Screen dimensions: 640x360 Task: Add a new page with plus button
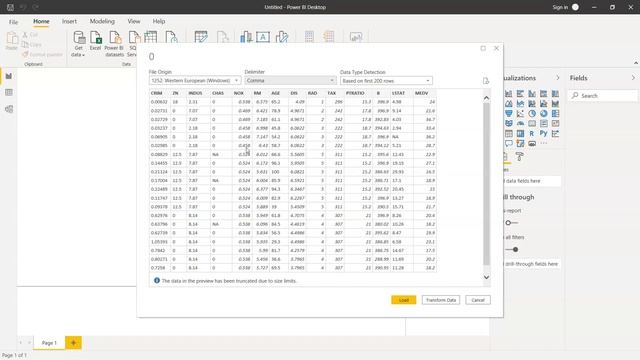click(x=73, y=343)
